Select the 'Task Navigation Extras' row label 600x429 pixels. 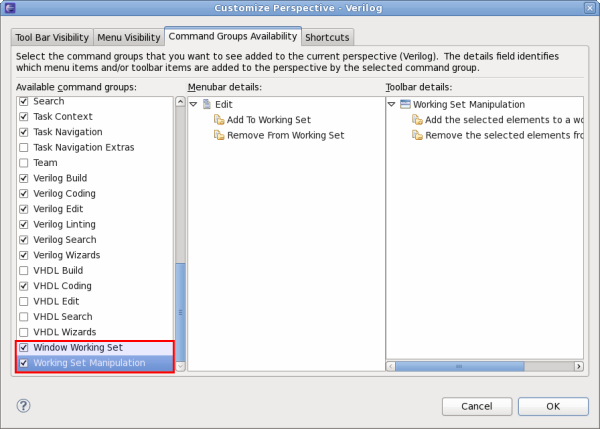[84, 147]
